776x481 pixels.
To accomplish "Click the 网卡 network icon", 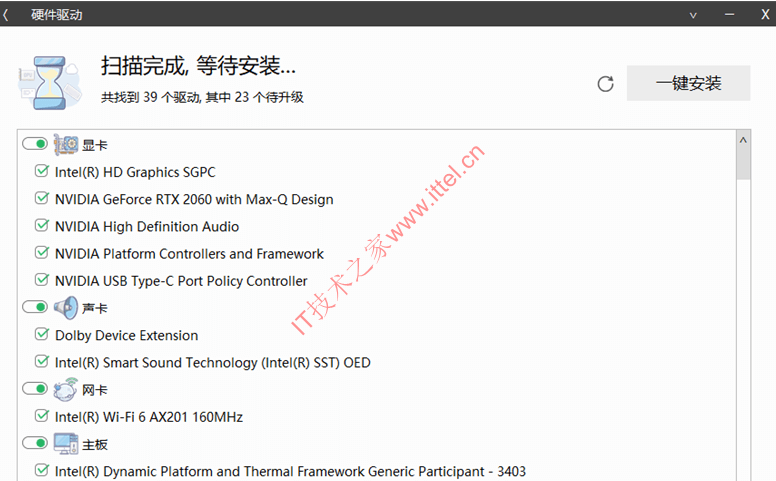I will click(x=66, y=389).
